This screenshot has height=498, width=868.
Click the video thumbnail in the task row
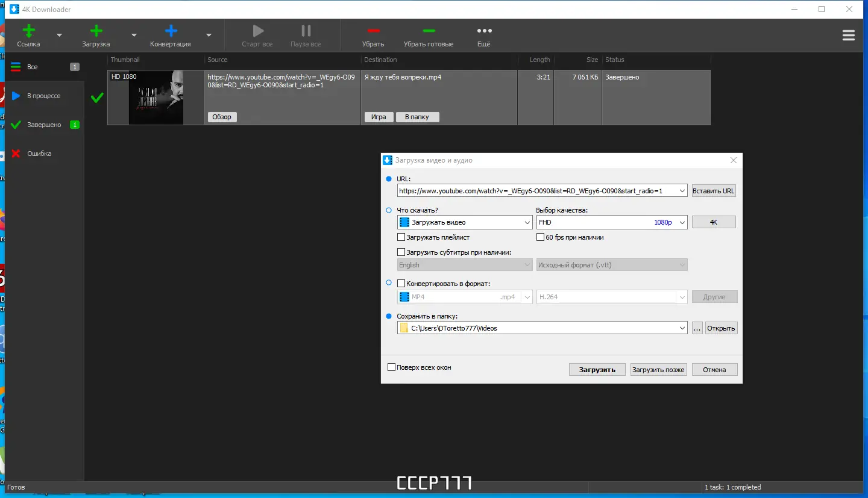156,98
